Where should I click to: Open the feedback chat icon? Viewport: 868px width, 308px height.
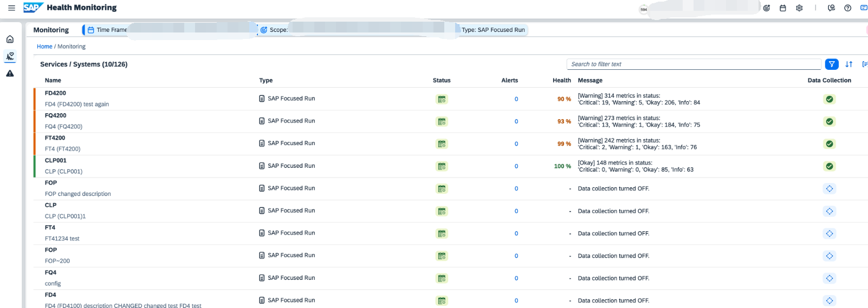[x=832, y=8]
